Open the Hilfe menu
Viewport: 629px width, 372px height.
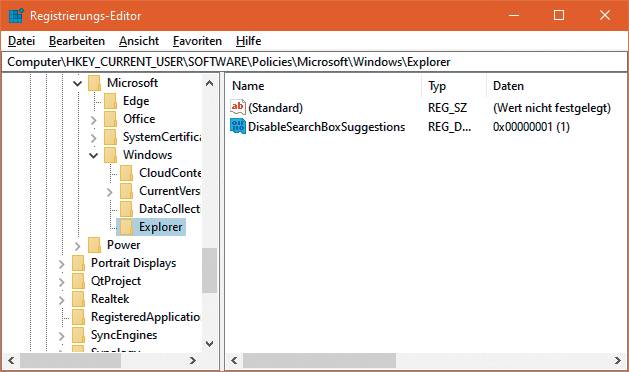248,41
